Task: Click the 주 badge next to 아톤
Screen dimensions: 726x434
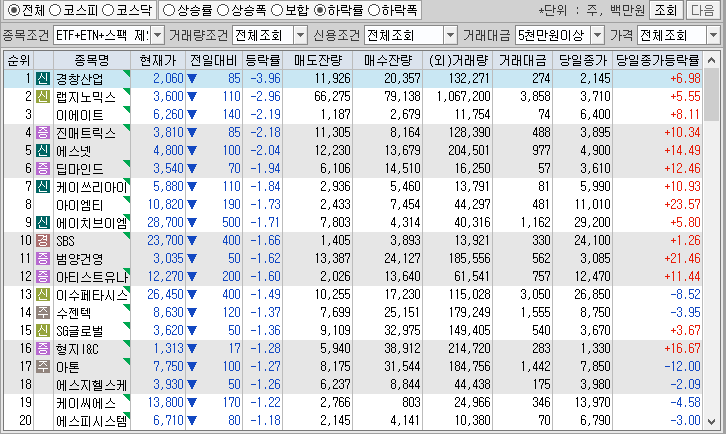Action: point(43,366)
